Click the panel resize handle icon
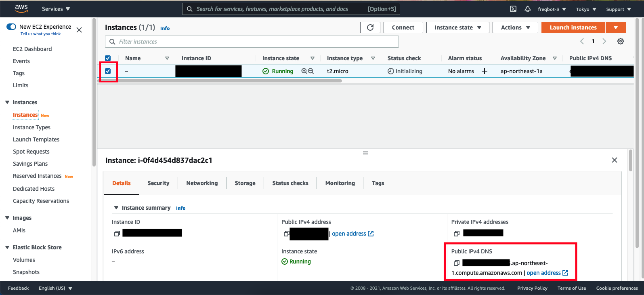The image size is (644, 295). click(x=365, y=153)
